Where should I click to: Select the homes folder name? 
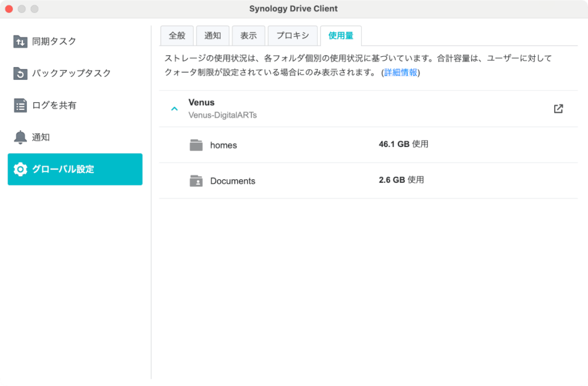[223, 145]
